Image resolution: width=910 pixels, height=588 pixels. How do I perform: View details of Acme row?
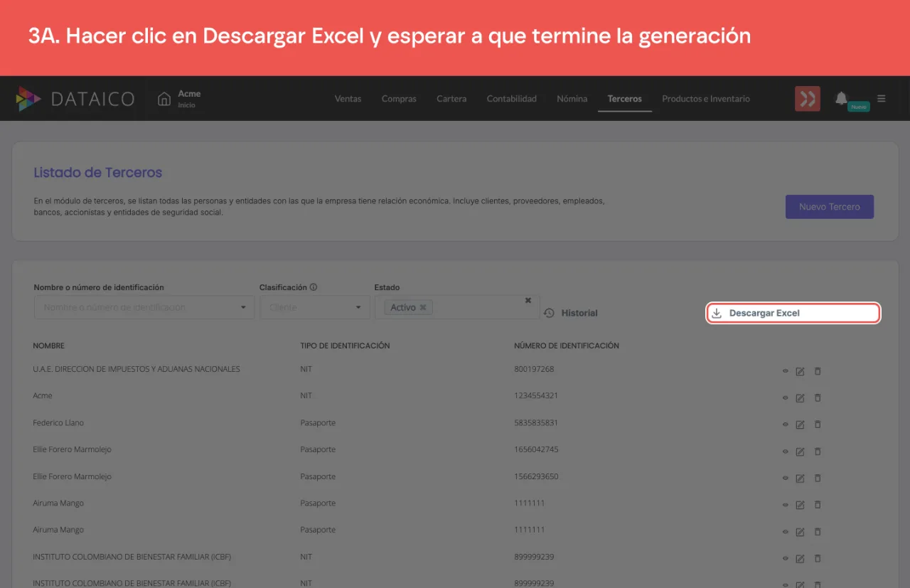tap(786, 397)
